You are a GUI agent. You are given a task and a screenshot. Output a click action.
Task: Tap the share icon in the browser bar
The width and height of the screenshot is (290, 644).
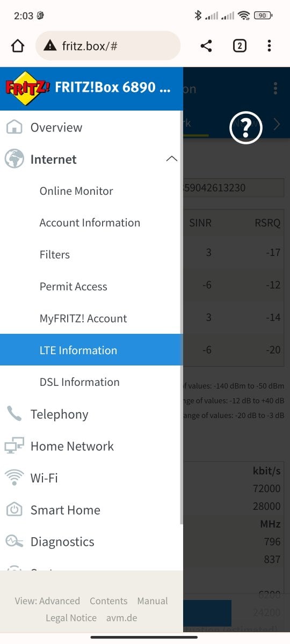[206, 46]
